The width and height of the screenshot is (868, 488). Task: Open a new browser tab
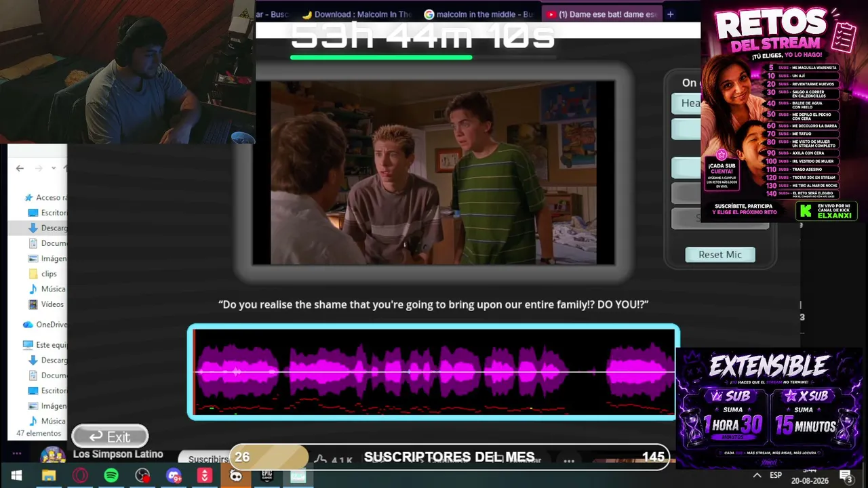click(x=670, y=14)
